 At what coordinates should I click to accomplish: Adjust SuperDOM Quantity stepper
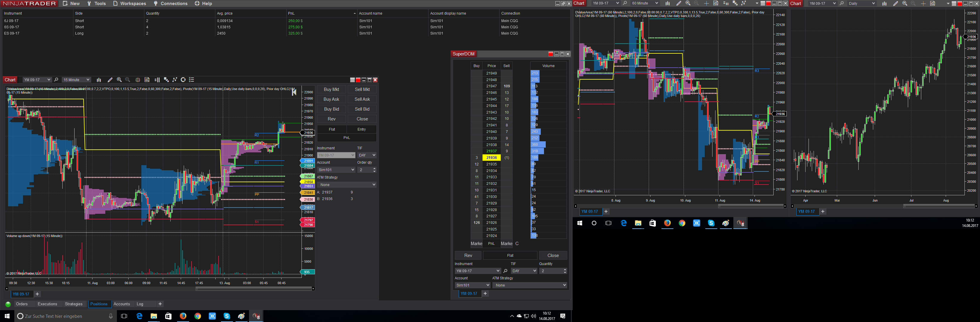[x=565, y=271]
